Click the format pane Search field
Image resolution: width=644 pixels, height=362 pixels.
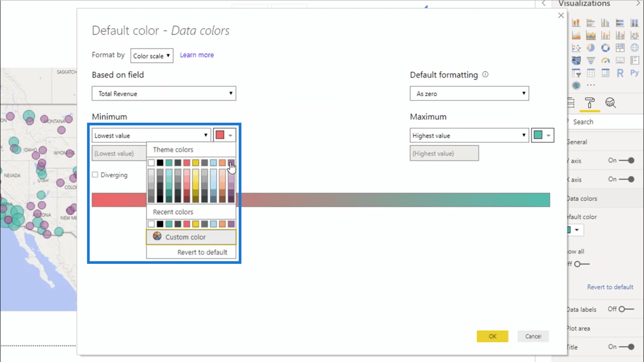tap(606, 122)
